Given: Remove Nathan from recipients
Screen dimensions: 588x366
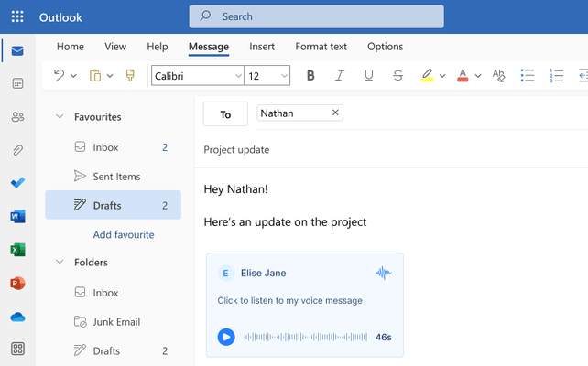Looking at the screenshot, I should pos(335,113).
